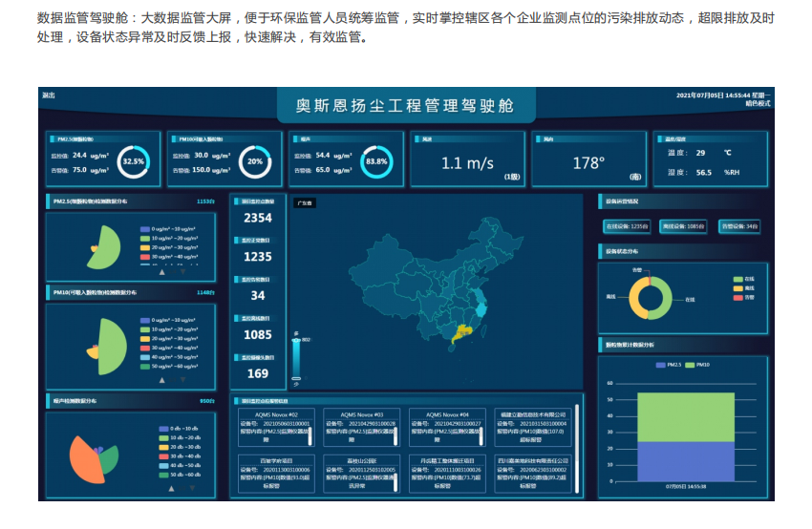Click the 退出 exit link top-left

[48, 95]
